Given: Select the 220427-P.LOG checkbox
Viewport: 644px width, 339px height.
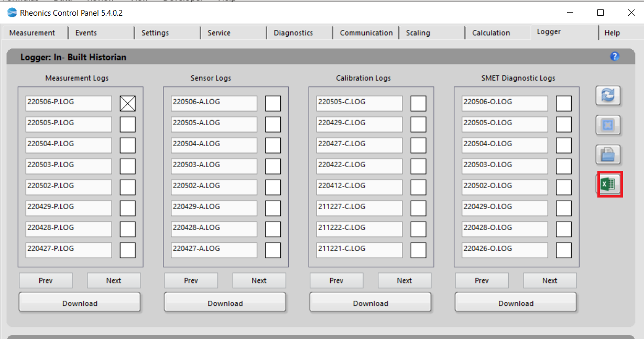Looking at the screenshot, I should (x=128, y=250).
